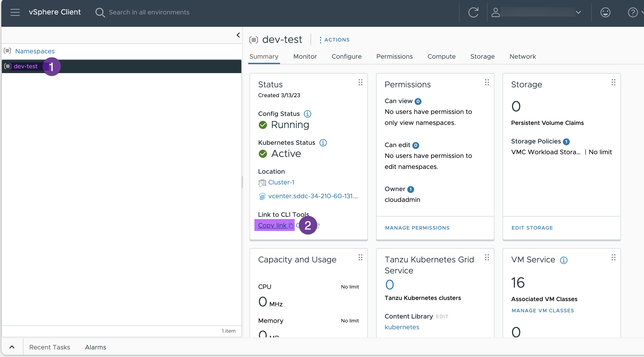The width and height of the screenshot is (644, 357).
Task: Click the Can edit count badge
Action: [x=416, y=145]
